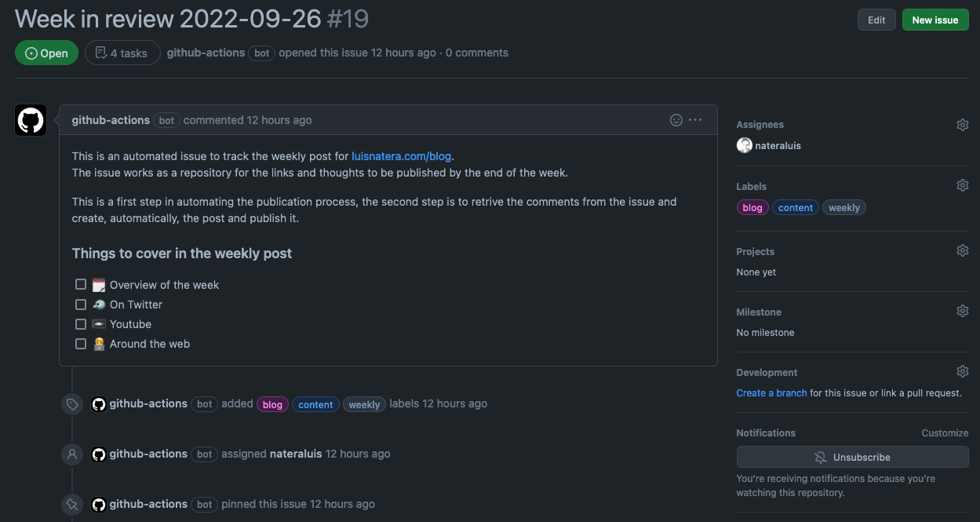Click the pin icon in the pinned event
The image size is (980, 522).
click(x=72, y=505)
